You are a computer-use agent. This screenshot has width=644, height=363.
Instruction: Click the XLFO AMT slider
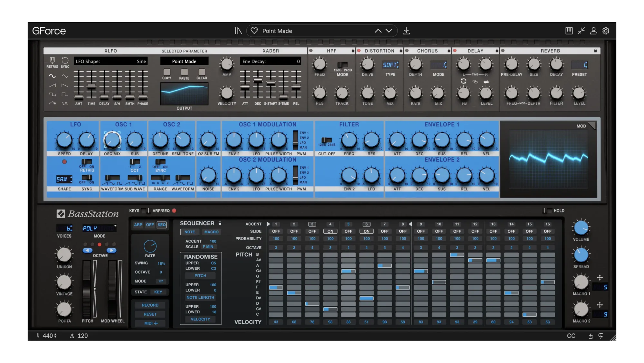click(79, 84)
